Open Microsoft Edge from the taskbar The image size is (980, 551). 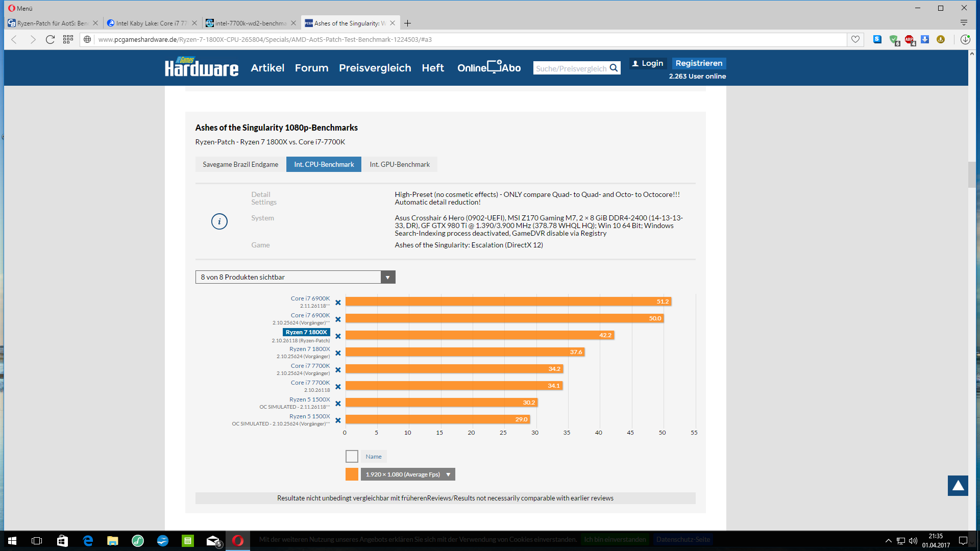click(88, 541)
